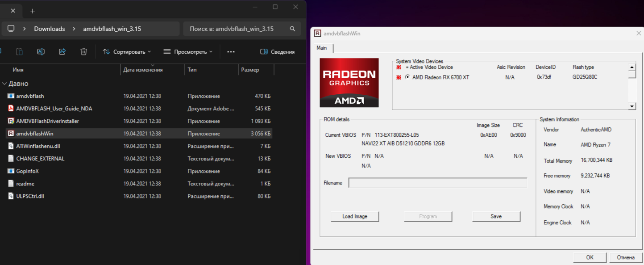Viewport: 644px width, 265px height.
Task: Select the AMD Radeon RX 6700 XT radio button
Action: point(407,77)
